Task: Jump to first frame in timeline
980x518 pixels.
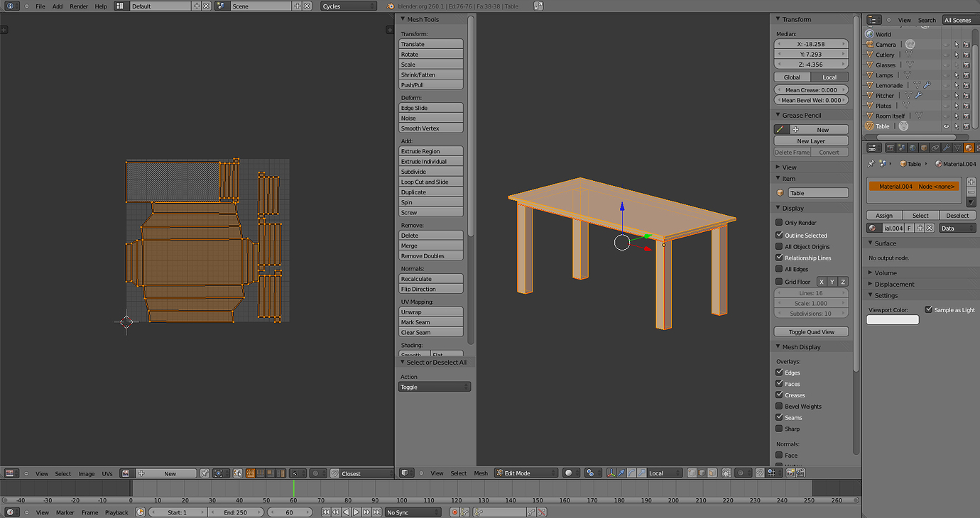Action: tap(326, 512)
